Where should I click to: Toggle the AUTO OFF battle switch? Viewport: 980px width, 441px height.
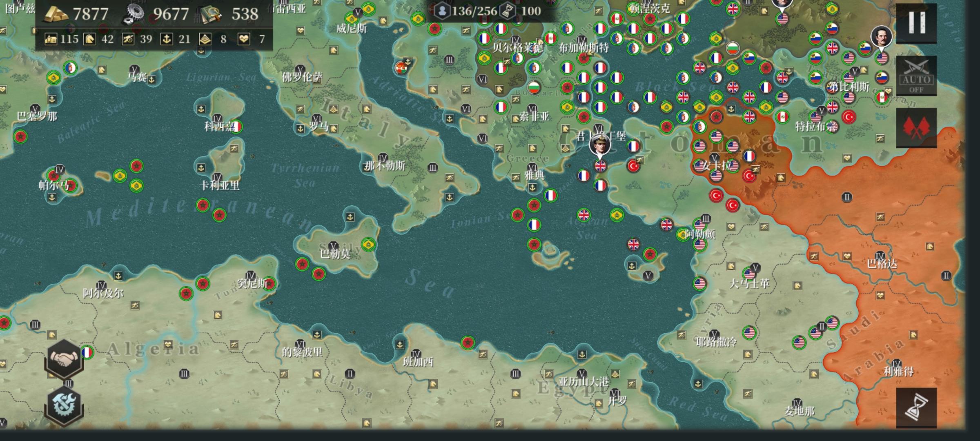(x=916, y=76)
